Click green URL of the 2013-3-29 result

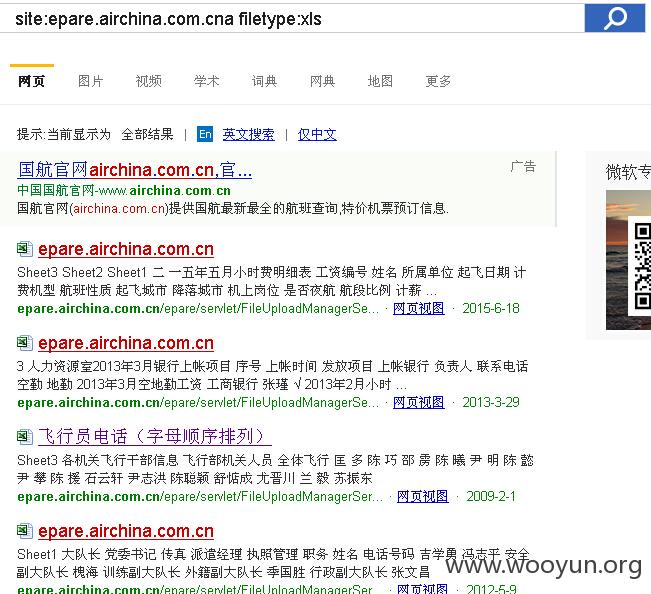pos(198,402)
